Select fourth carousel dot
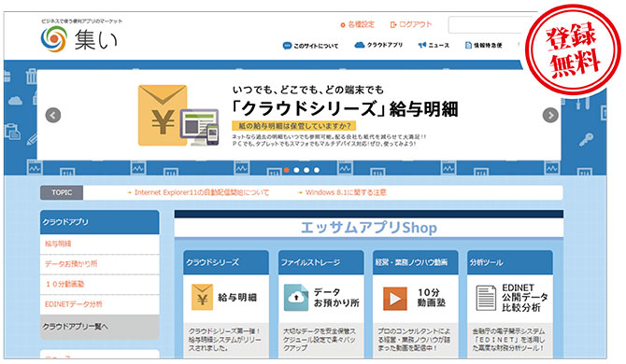626x364 pixels. (x=317, y=170)
